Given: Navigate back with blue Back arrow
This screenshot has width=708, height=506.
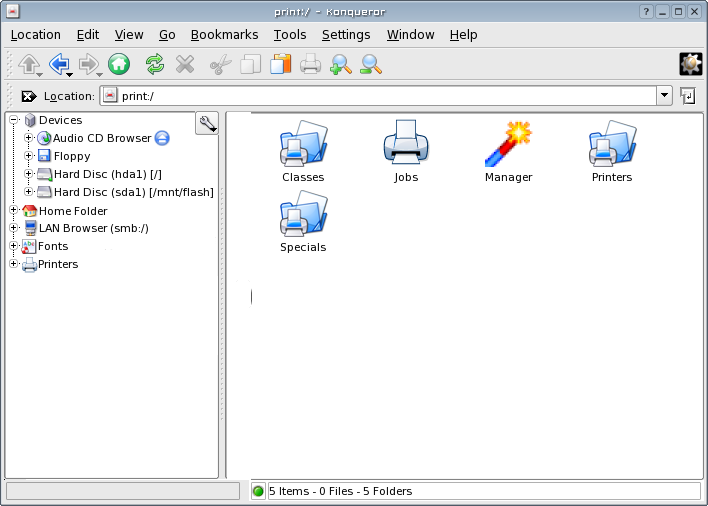Looking at the screenshot, I should pos(59,64).
